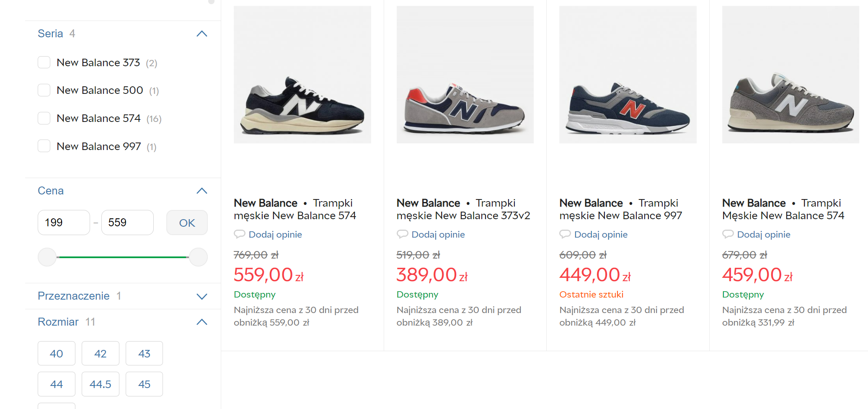Check the New Balance 373 series filter
This screenshot has width=868, height=409.
(x=44, y=62)
